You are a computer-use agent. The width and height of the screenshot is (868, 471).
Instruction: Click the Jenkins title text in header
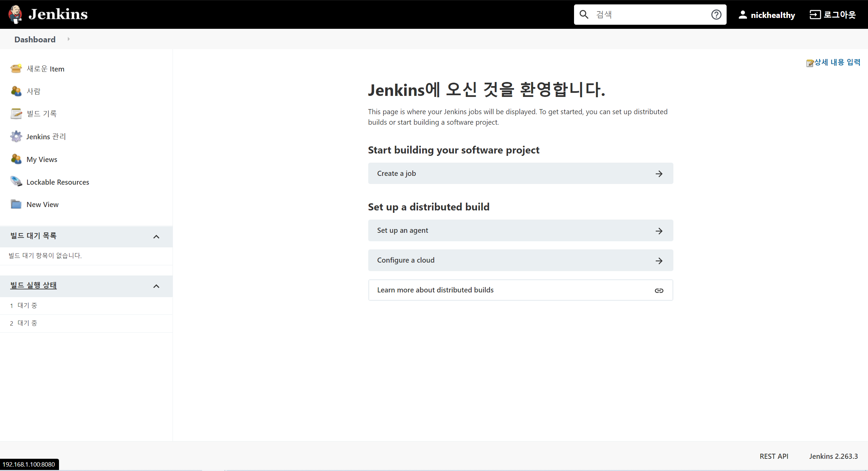click(58, 14)
